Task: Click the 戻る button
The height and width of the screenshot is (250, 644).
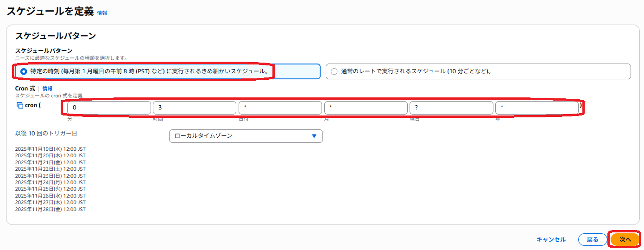Action: tap(593, 239)
